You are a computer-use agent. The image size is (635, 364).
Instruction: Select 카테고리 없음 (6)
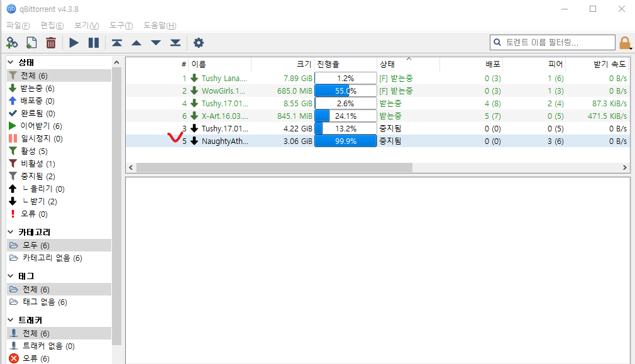coord(59,258)
